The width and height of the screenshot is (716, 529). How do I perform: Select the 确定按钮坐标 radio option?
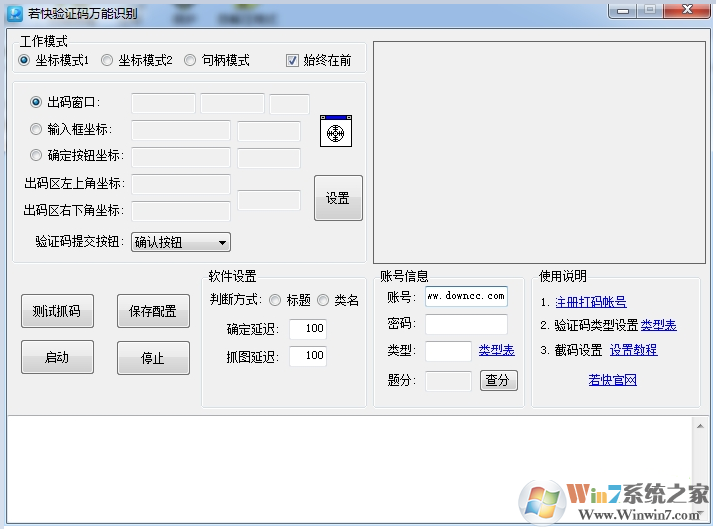click(x=36, y=155)
